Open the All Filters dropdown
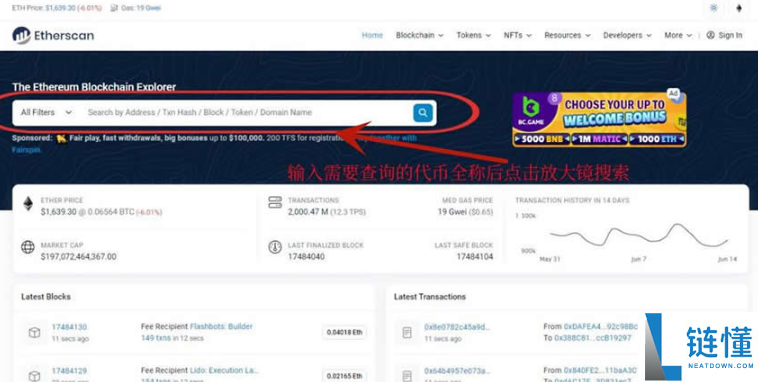 [x=46, y=112]
